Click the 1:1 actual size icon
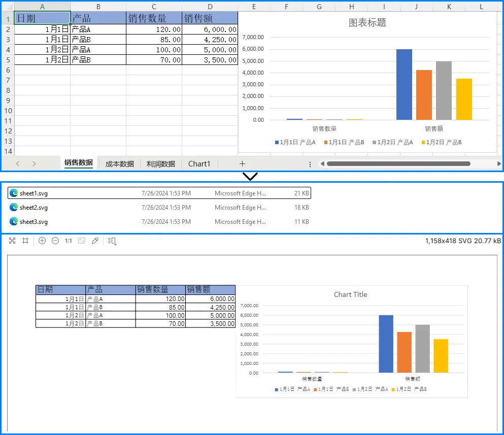The width and height of the screenshot is (504, 435). click(69, 241)
